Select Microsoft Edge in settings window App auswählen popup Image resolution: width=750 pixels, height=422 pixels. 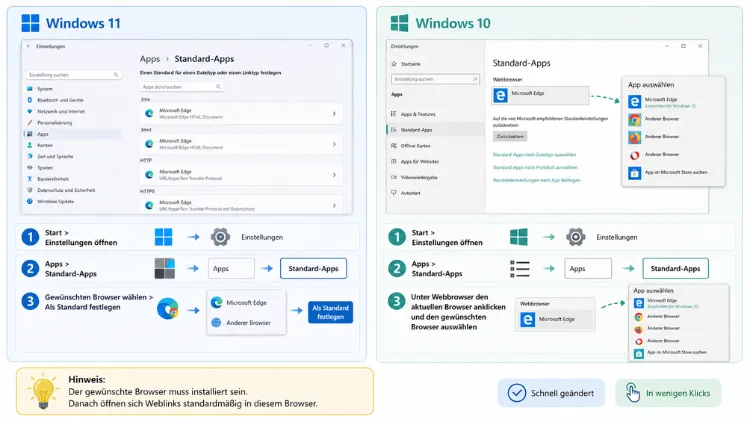coord(673,101)
